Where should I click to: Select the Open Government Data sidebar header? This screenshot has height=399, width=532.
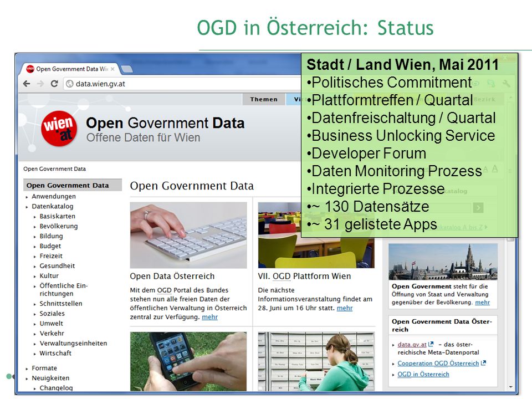click(x=73, y=185)
